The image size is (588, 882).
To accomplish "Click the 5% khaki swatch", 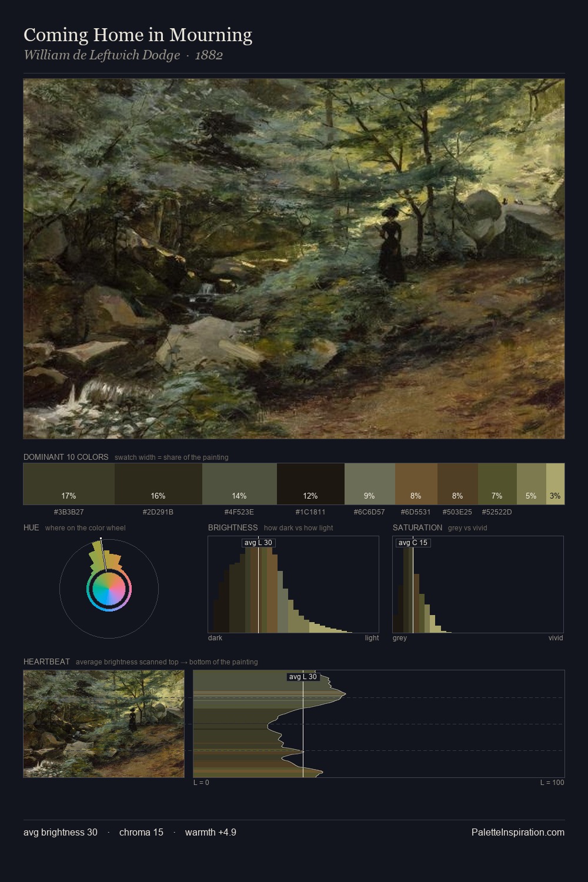I will tap(531, 484).
